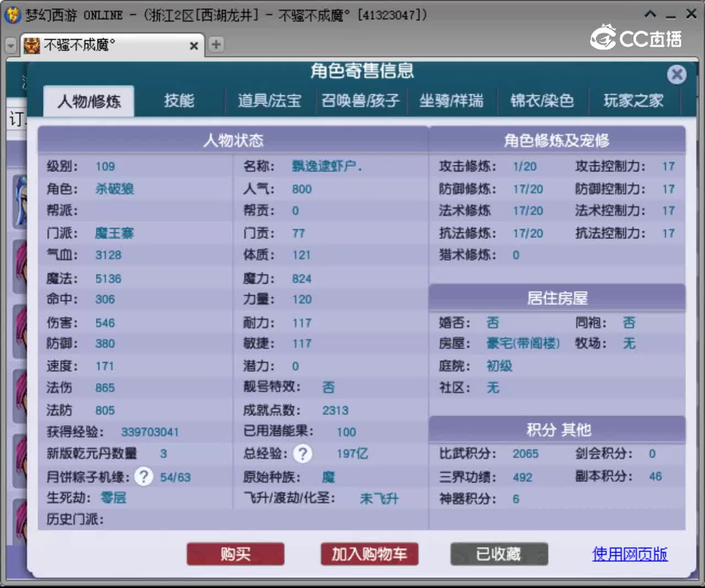
Task: Click the 总经验 value 197亿
Action: [x=352, y=454]
